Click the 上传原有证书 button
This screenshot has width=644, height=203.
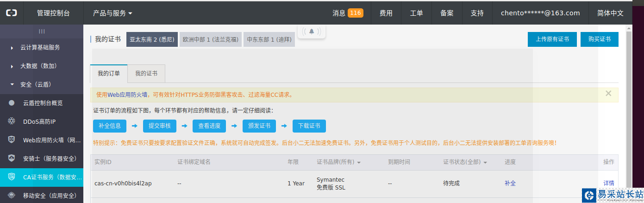click(x=552, y=39)
